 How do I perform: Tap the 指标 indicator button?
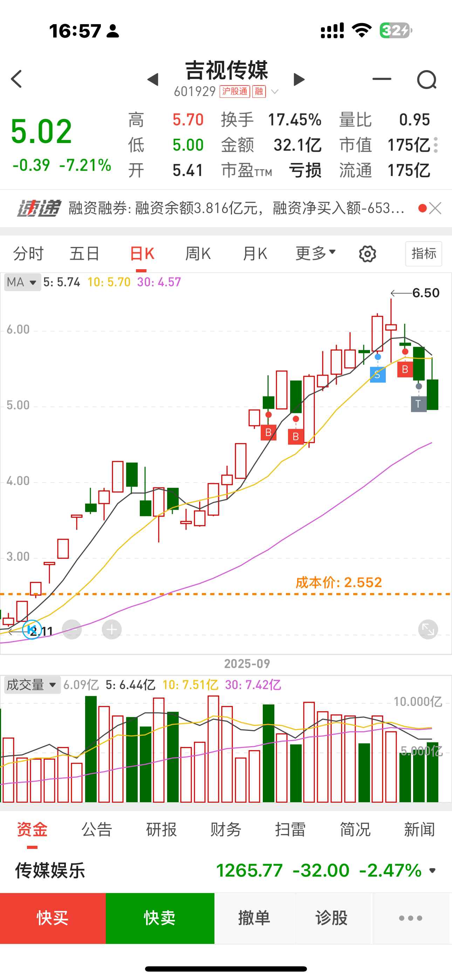coord(424,253)
